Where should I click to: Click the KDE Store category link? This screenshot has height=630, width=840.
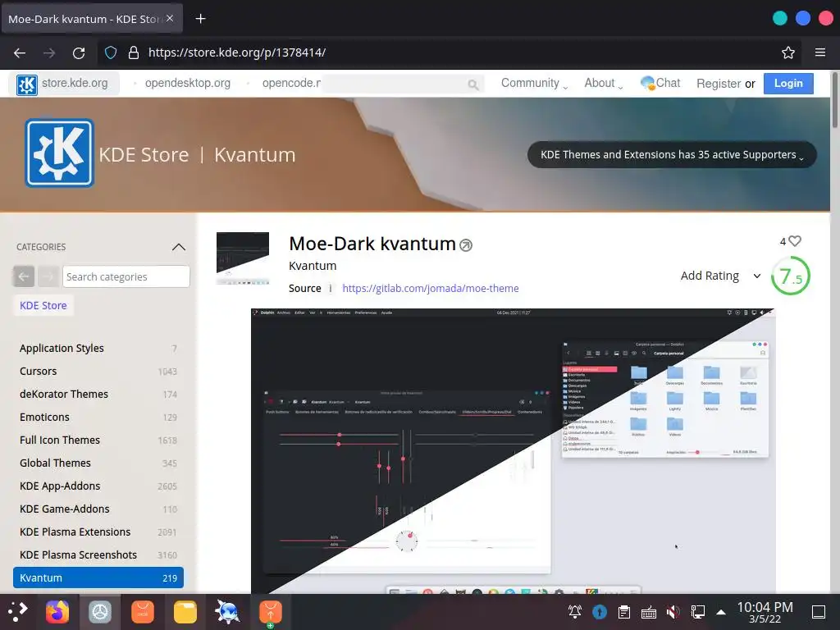pyautogui.click(x=43, y=305)
